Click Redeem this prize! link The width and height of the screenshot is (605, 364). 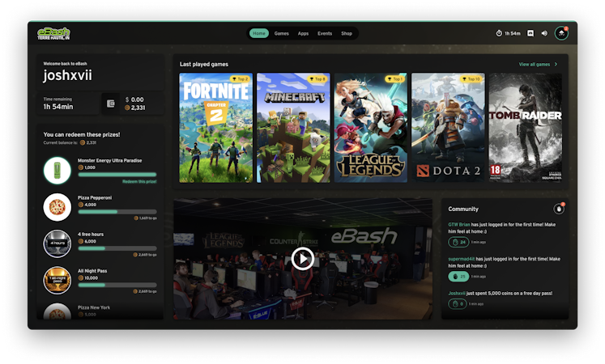point(139,181)
